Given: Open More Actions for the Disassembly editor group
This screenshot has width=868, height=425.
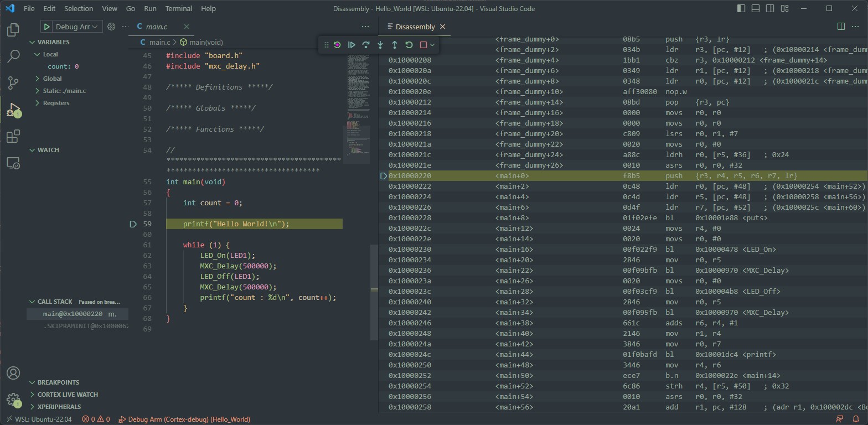Looking at the screenshot, I should tap(855, 27).
